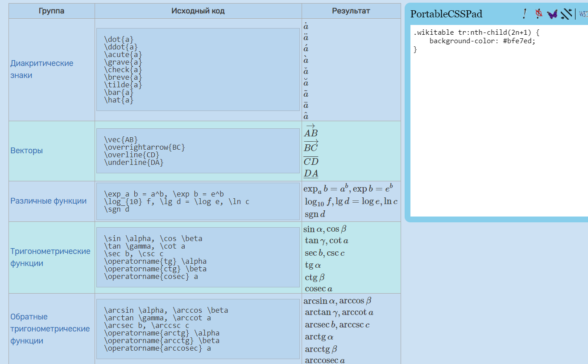Screen dimensions: 588x364
Task: Click the \operatorname{cosec} a code line
Action: click(x=151, y=277)
